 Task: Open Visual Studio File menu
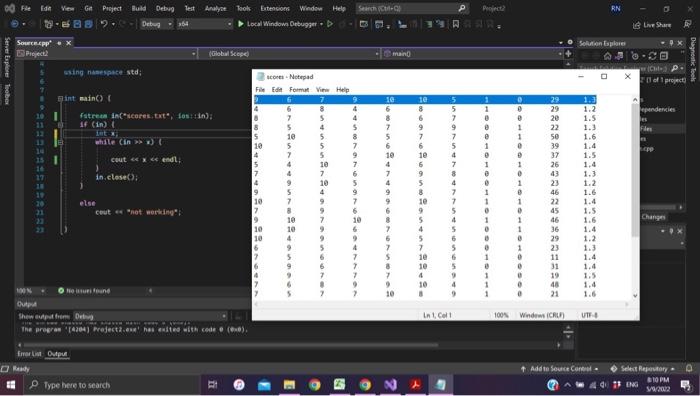(26, 8)
